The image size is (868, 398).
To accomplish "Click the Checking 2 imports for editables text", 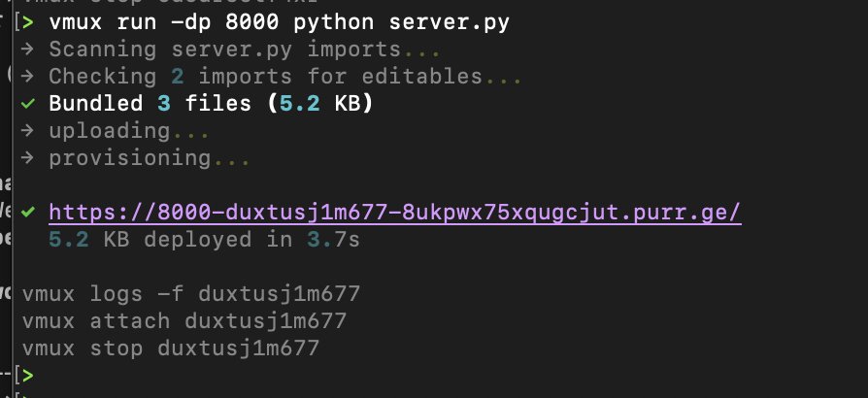I will (272, 76).
